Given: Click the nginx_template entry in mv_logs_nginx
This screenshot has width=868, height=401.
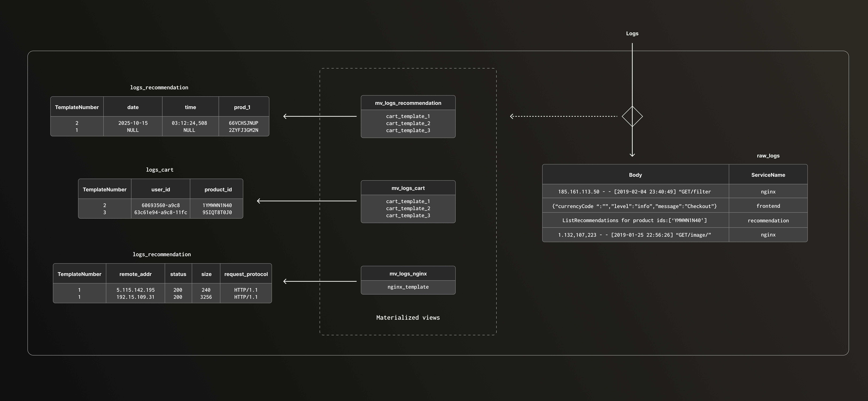Looking at the screenshot, I should point(408,287).
